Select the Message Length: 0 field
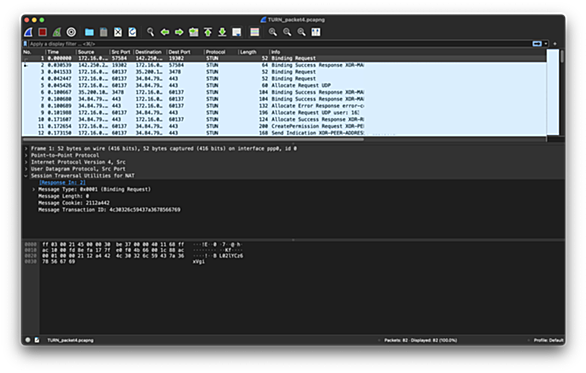The width and height of the screenshot is (586, 373). click(64, 196)
